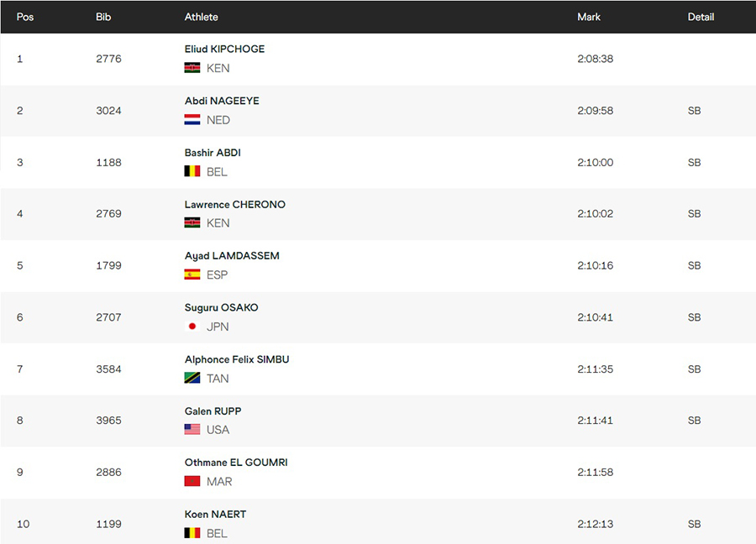Click Kipchoge's 2:08:38 mark
This screenshot has width=756, height=544.
(x=596, y=59)
